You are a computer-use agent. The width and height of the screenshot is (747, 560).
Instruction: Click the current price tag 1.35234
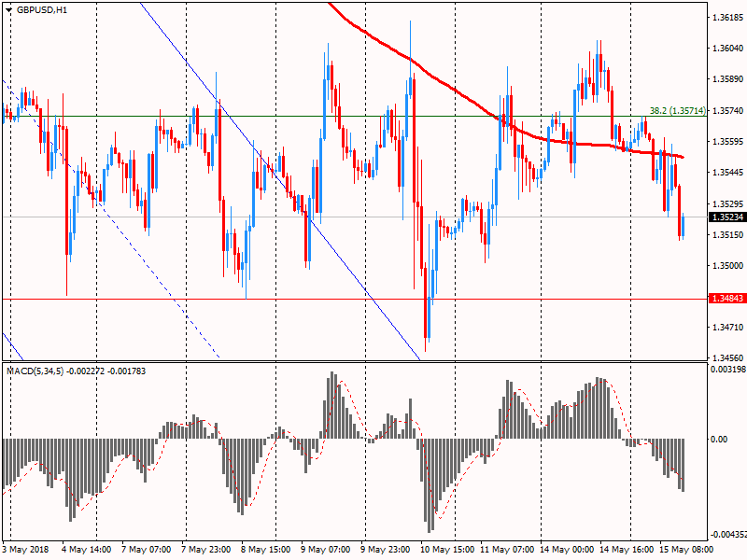[x=727, y=217]
